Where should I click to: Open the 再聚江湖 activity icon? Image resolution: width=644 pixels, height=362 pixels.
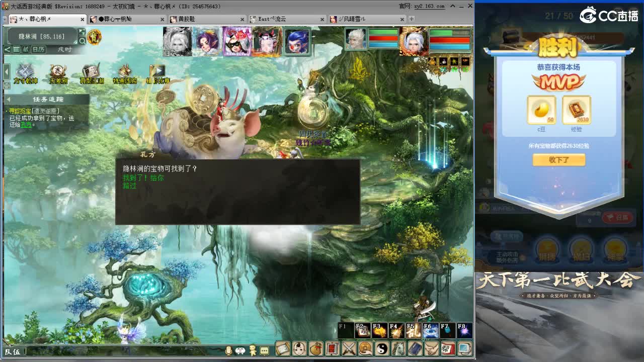click(x=91, y=73)
